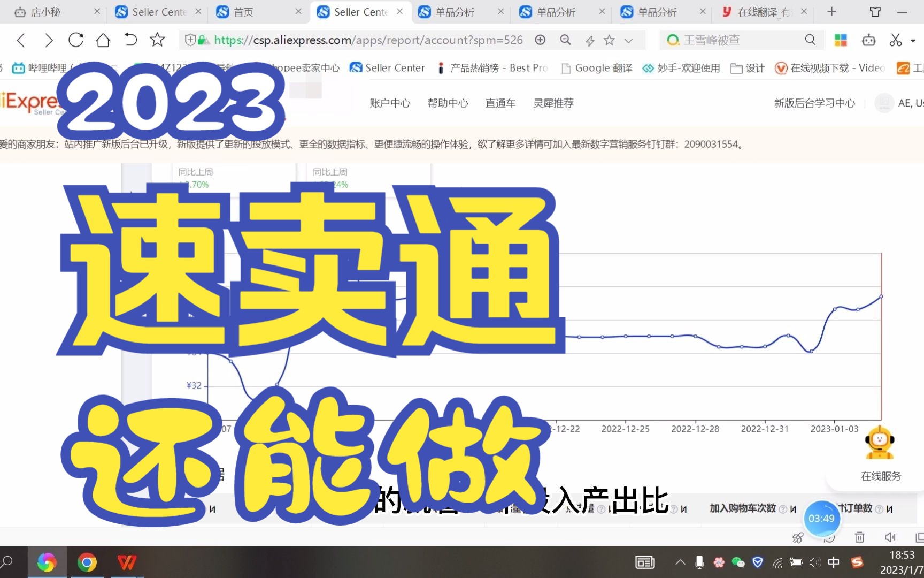Open browser home page
Image resolution: width=924 pixels, height=578 pixels.
point(103,40)
